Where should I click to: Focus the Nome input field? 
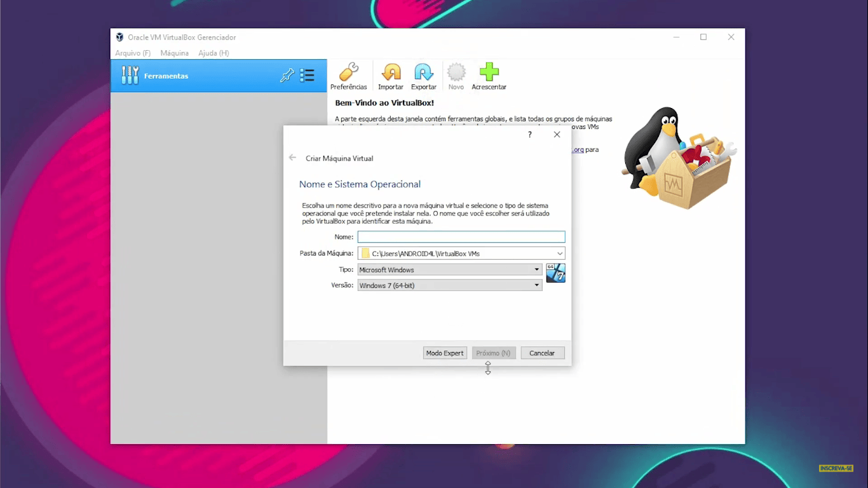[461, 237]
